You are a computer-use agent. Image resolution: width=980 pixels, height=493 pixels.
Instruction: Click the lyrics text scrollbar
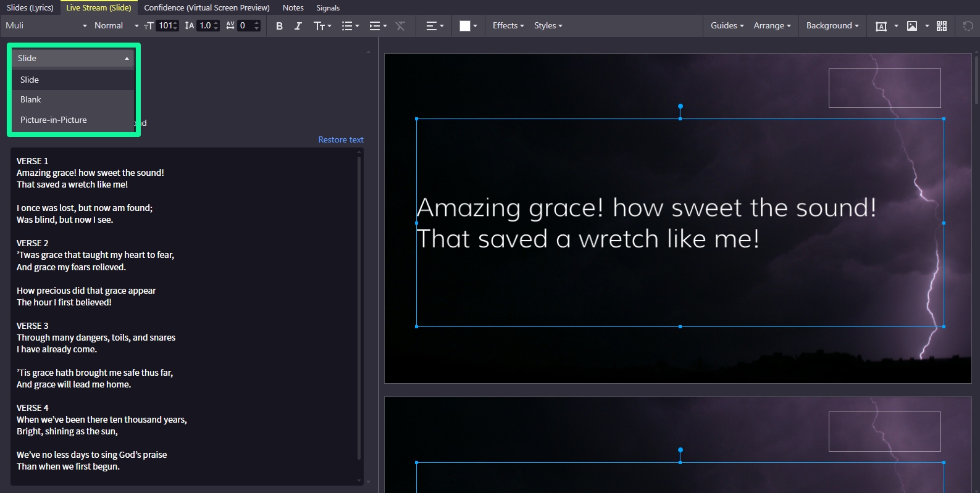coord(359,309)
